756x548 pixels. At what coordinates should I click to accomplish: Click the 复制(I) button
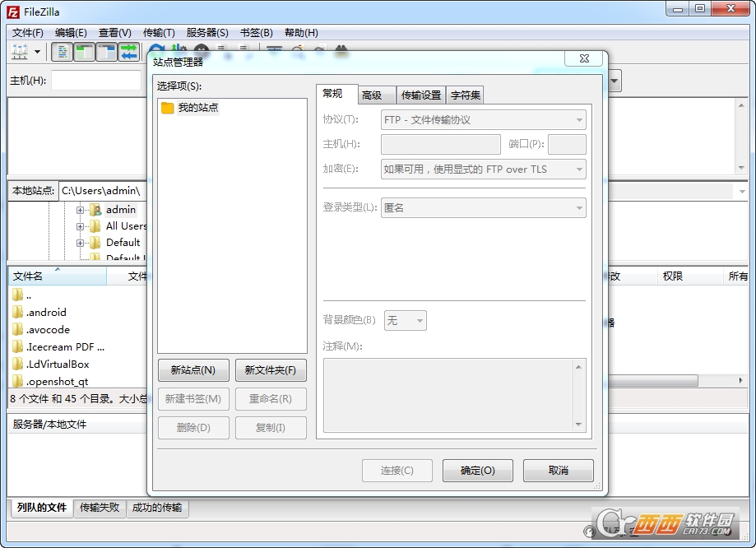[271, 428]
